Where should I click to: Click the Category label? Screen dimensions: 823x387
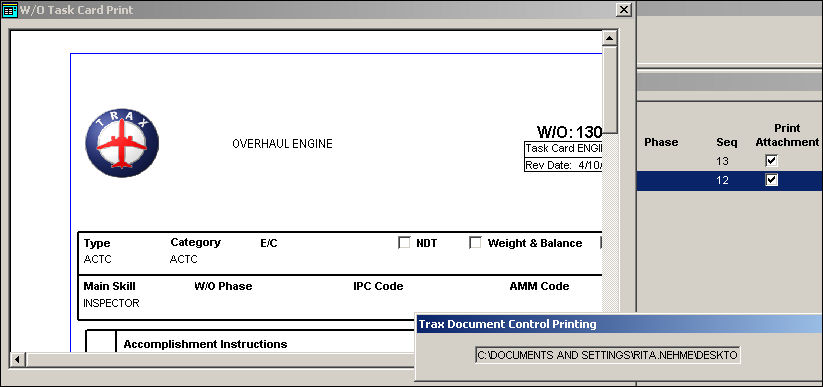[195, 243]
